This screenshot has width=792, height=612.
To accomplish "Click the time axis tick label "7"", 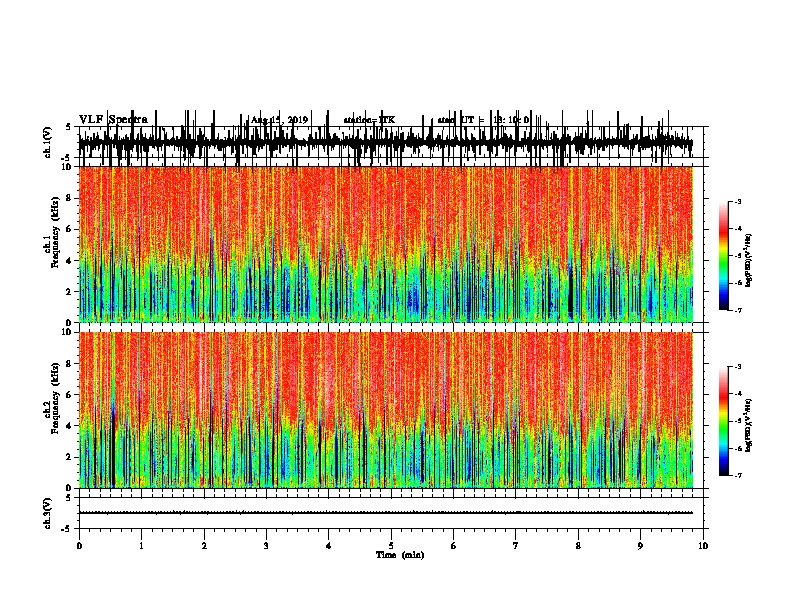I will pyautogui.click(x=516, y=546).
